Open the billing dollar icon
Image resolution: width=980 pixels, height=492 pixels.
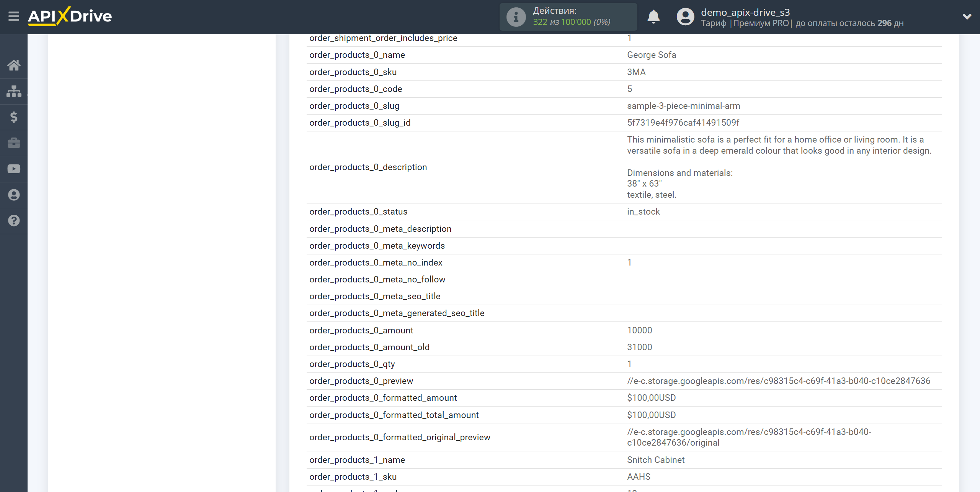pos(14,117)
